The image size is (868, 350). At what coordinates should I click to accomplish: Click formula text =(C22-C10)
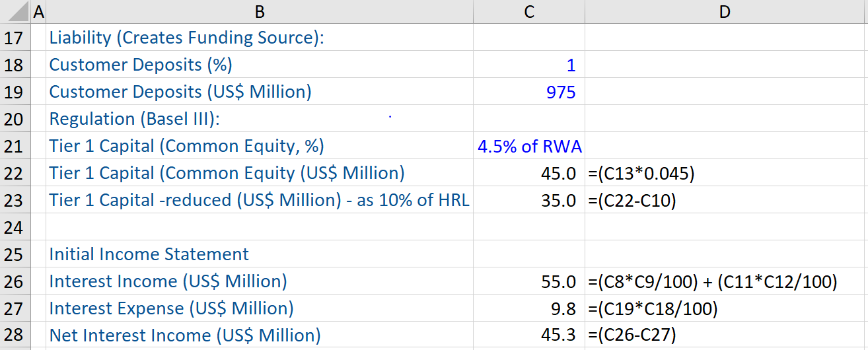631,200
